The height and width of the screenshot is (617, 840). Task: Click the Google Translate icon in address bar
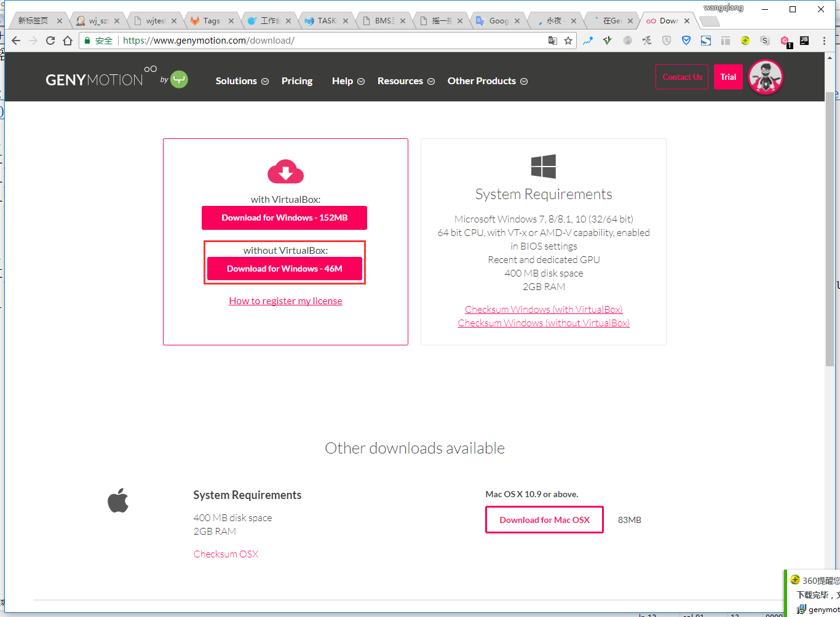coord(553,41)
